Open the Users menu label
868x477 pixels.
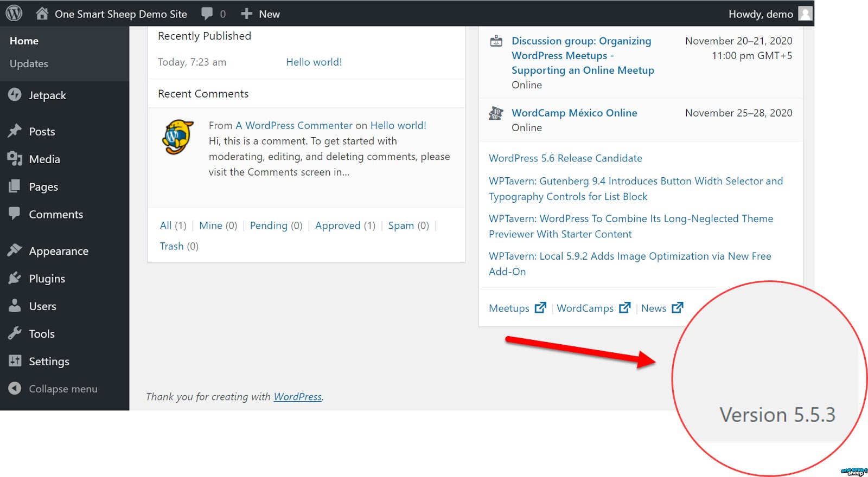[42, 306]
